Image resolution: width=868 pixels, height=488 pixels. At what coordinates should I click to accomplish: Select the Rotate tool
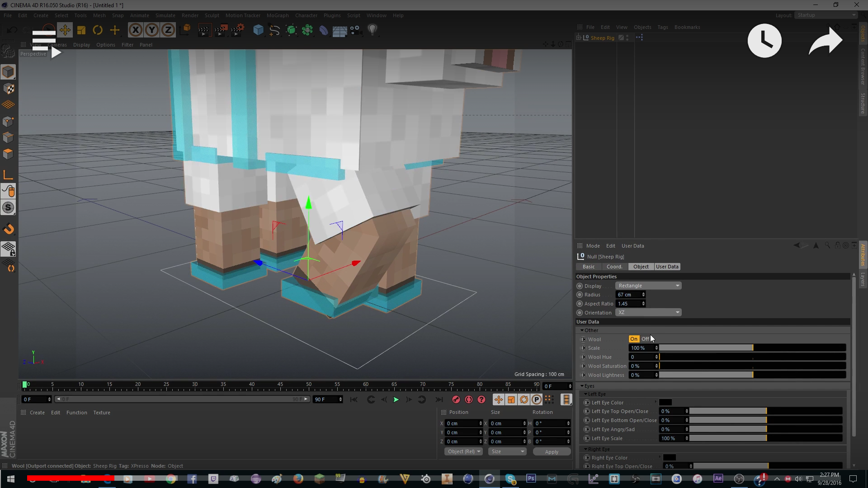98,30
